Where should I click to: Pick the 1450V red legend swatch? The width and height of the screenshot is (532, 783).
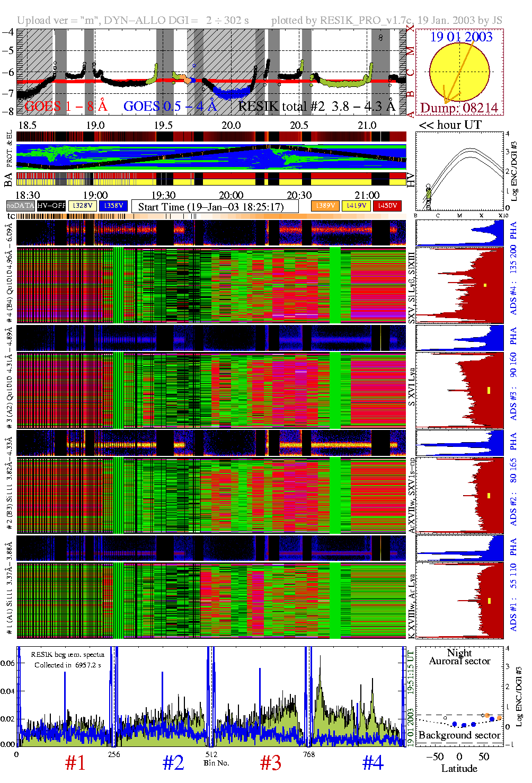click(387, 206)
